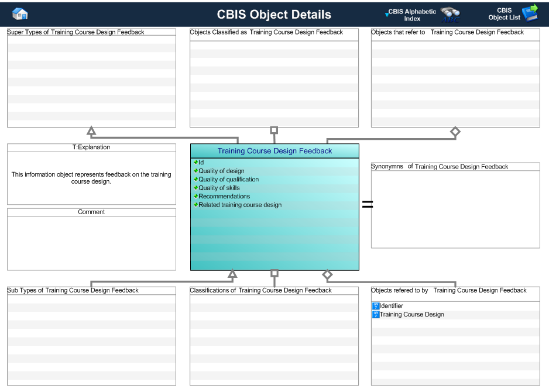Click the equals sign beside Synonymns panel
Image resolution: width=549 pixels, height=392 pixels.
pos(368,204)
